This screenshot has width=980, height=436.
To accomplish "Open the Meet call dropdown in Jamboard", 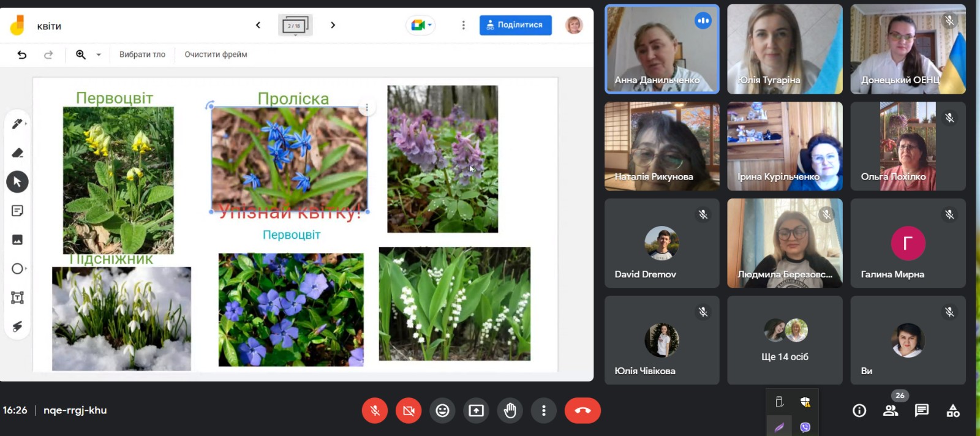I will pyautogui.click(x=421, y=25).
